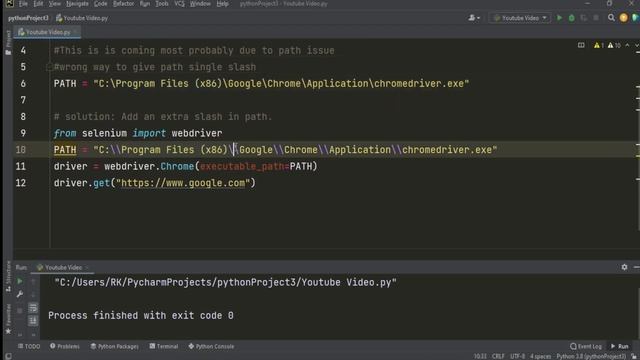This screenshot has width=640, height=360.
Task: Click Youtube Video.py breadcrumb in navigation bar
Action: click(82, 18)
